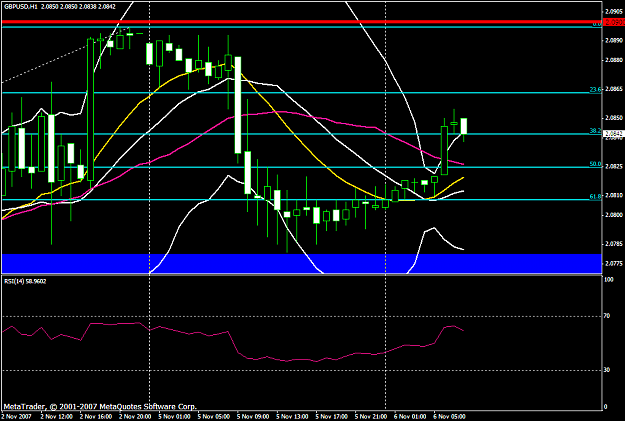The width and height of the screenshot is (625, 421).
Task: Click the 2 Nov 2007 date label
Action: coord(16,417)
